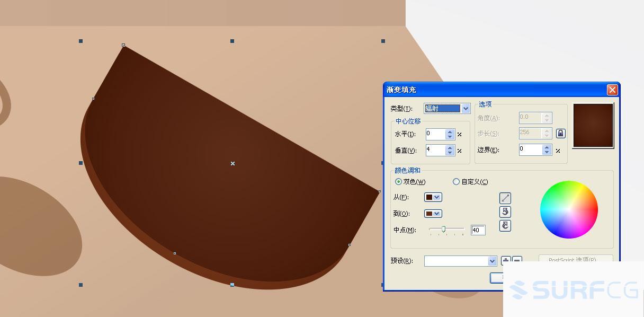Screen dimensions: 644x317
Task: Click the 中点 midpoint slider handle
Action: click(444, 230)
